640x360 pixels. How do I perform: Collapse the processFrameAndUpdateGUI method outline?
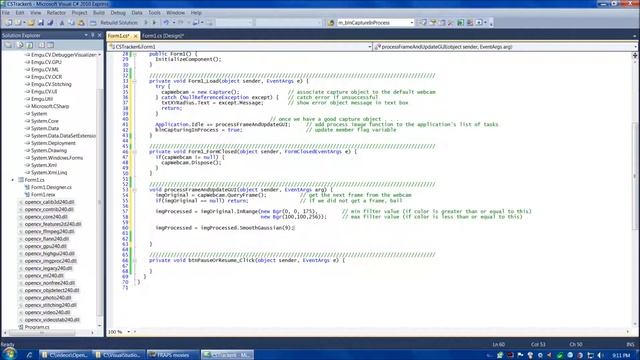click(x=134, y=189)
